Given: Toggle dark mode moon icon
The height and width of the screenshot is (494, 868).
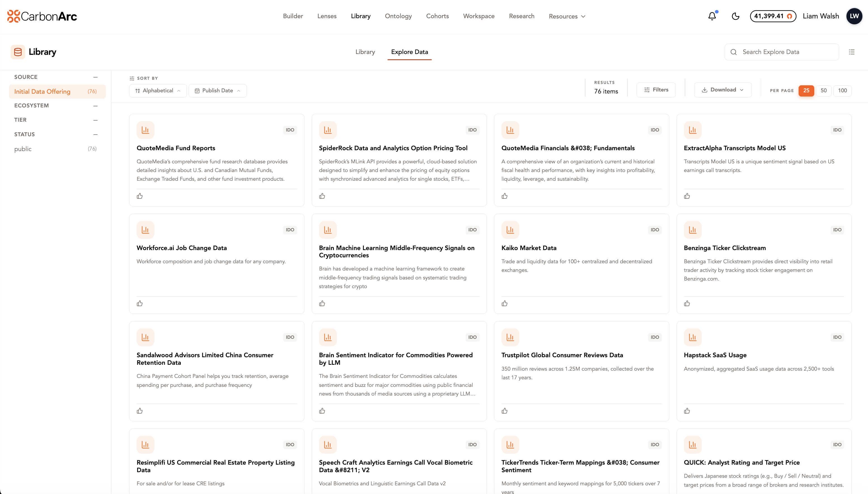Looking at the screenshot, I should click(x=735, y=16).
